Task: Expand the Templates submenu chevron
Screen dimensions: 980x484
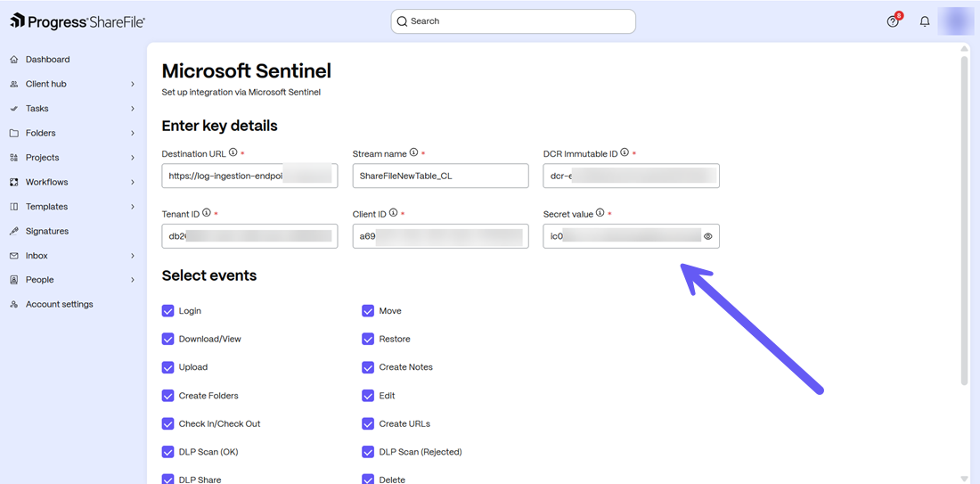Action: tap(133, 207)
